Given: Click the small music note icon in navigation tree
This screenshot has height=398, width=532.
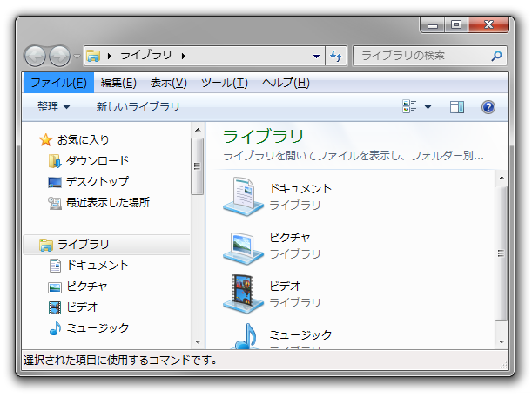Looking at the screenshot, I should coord(55,328).
